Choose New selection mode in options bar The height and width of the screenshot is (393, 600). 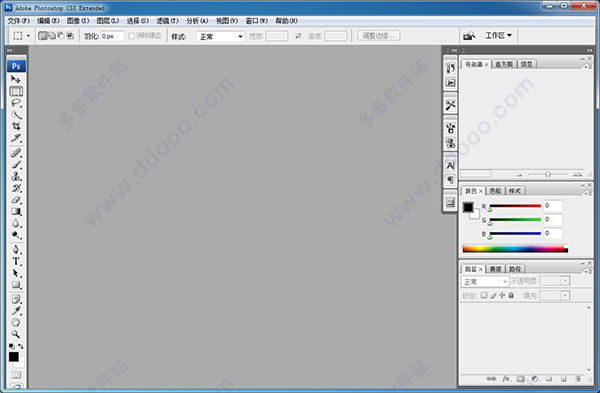click(42, 36)
